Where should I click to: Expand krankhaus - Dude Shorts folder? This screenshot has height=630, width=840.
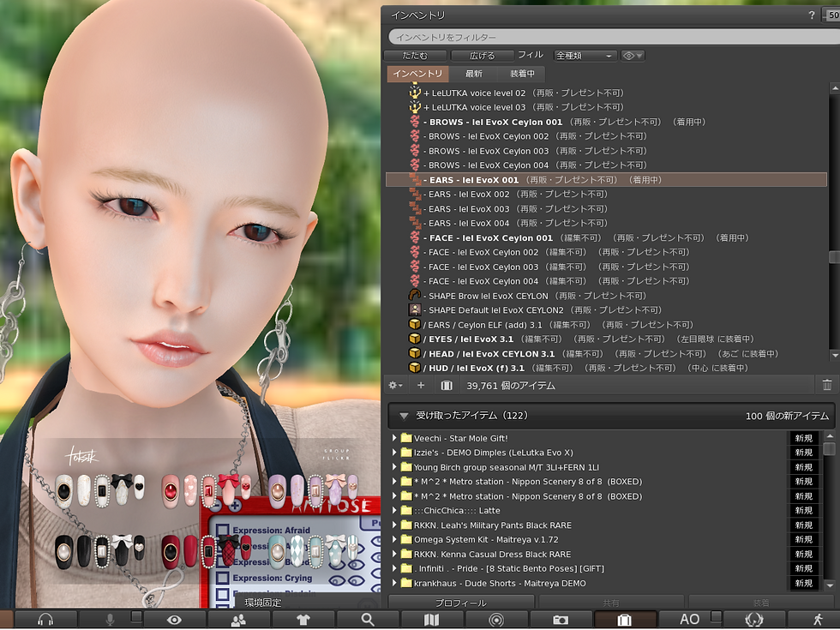[x=394, y=582]
